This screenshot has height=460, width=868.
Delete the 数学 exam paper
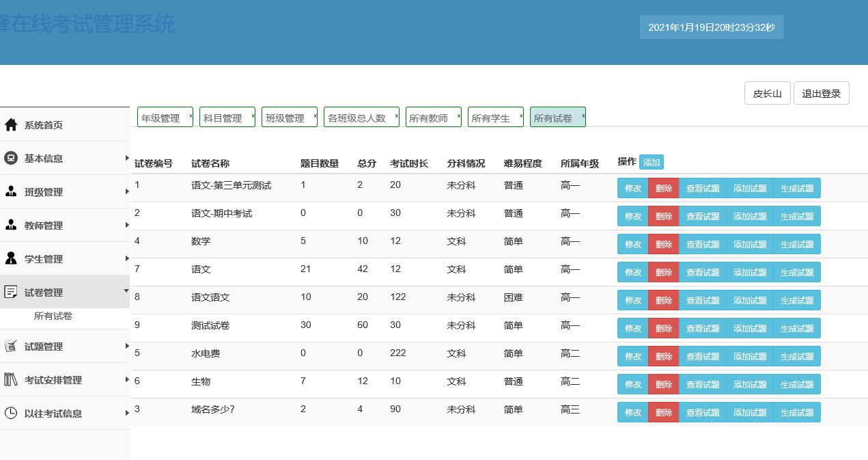(663, 244)
